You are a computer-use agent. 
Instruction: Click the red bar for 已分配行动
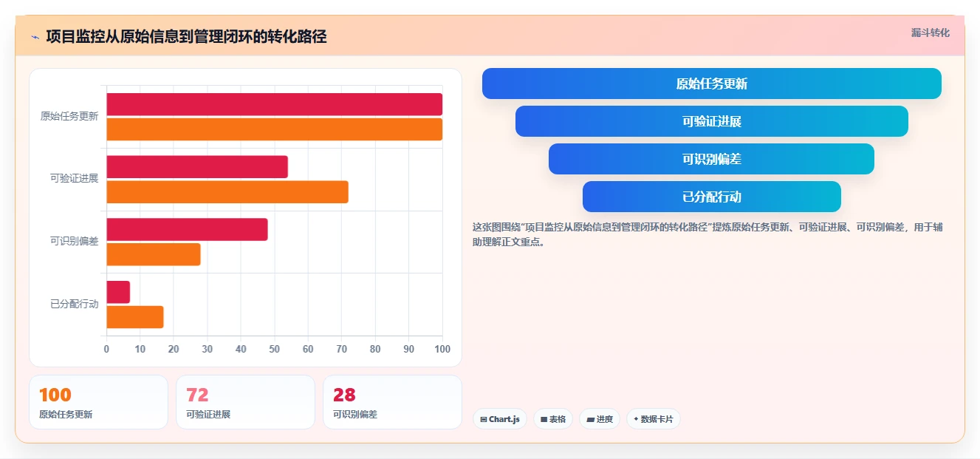118,292
